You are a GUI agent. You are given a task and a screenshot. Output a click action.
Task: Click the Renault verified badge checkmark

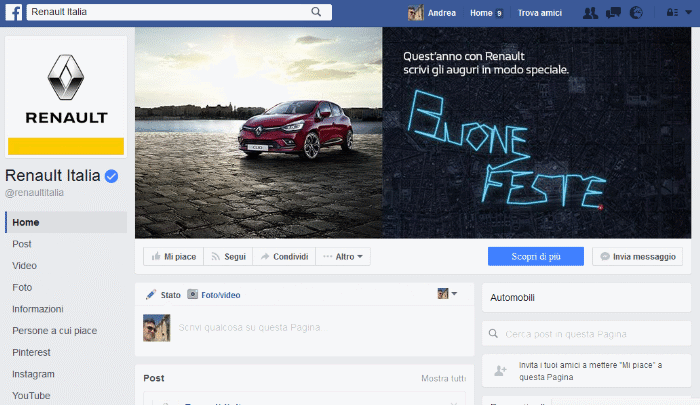tap(113, 176)
